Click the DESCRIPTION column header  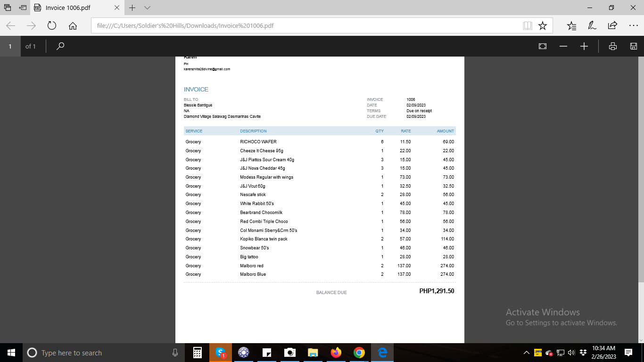tap(253, 131)
